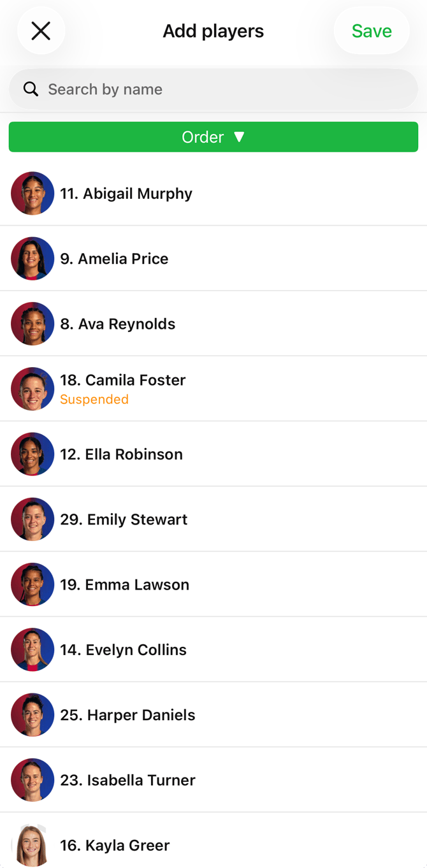Tap the search magnifier icon
Image resolution: width=427 pixels, height=868 pixels.
[31, 89]
